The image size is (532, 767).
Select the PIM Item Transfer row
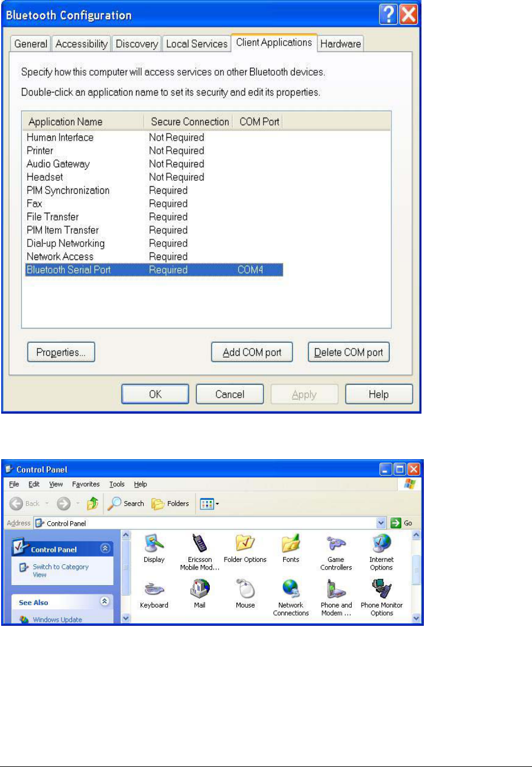point(154,230)
